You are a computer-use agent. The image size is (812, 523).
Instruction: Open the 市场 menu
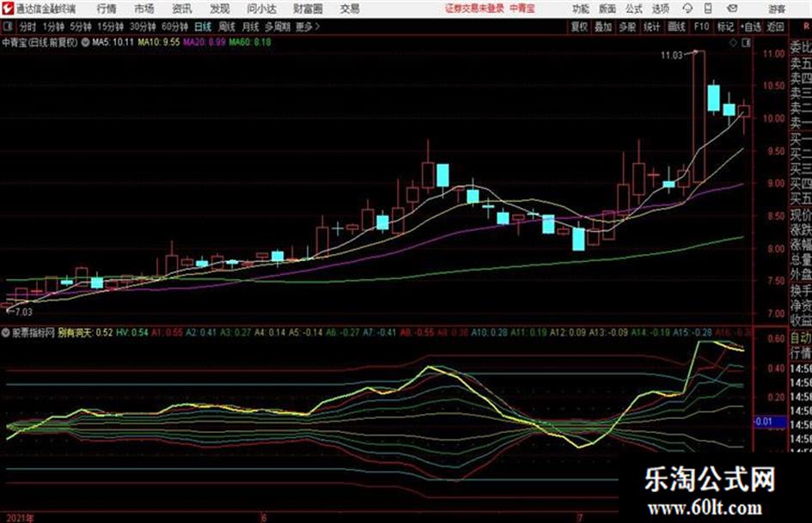(144, 9)
